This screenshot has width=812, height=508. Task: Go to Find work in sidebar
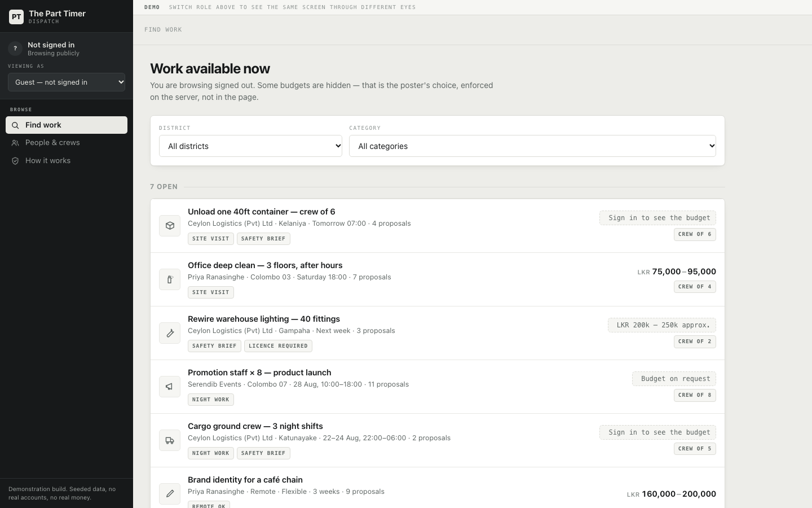tap(67, 125)
